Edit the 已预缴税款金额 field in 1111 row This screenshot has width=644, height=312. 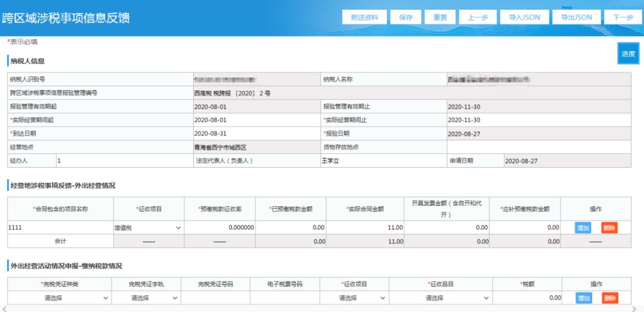pos(291,227)
